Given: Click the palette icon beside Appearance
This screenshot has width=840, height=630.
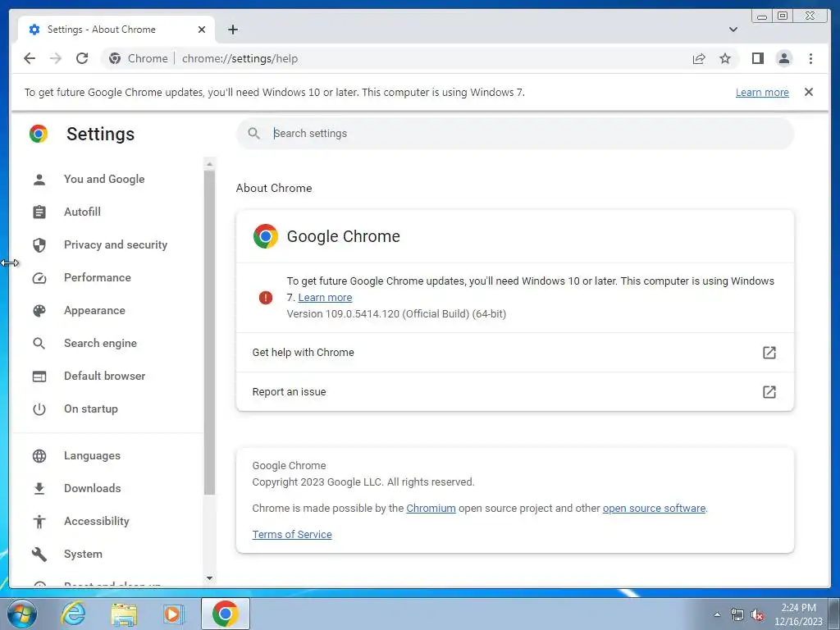Looking at the screenshot, I should click(39, 311).
